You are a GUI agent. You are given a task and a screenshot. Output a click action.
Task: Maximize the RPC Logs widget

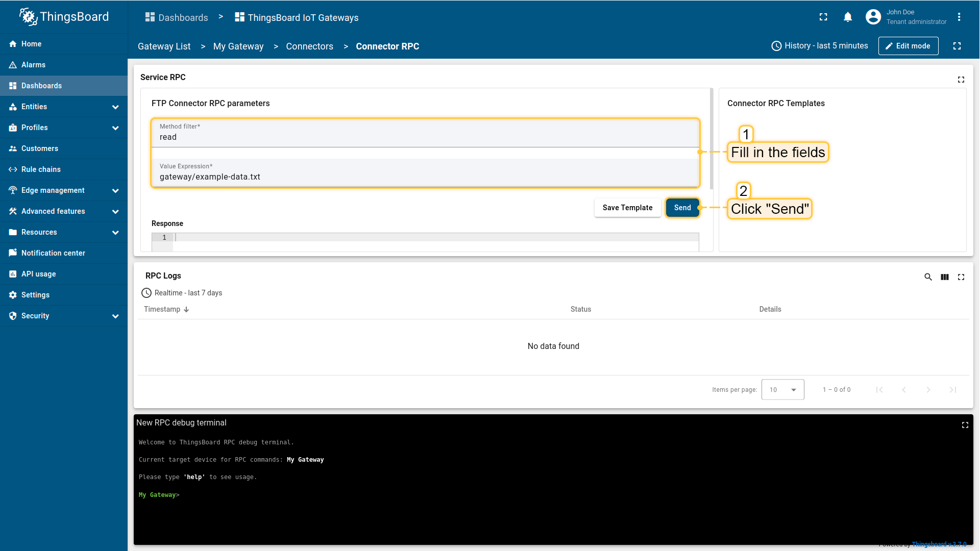[x=961, y=277]
